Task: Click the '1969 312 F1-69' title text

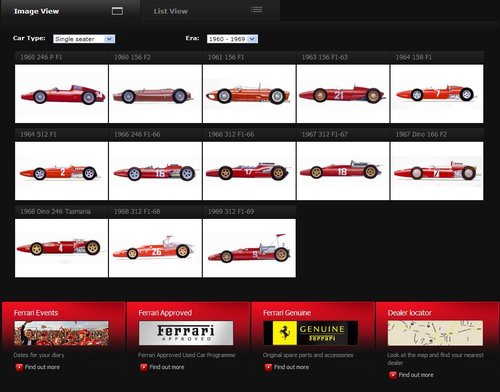Action: [x=231, y=211]
